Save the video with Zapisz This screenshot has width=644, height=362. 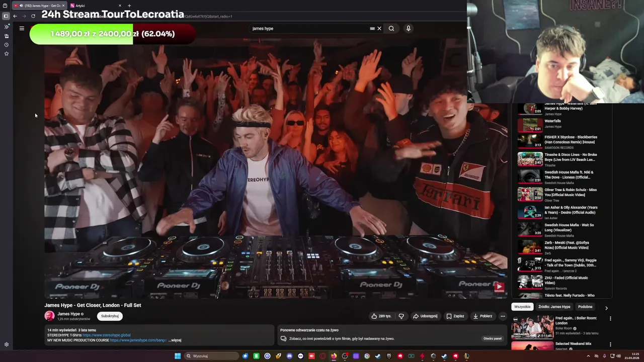(455, 316)
